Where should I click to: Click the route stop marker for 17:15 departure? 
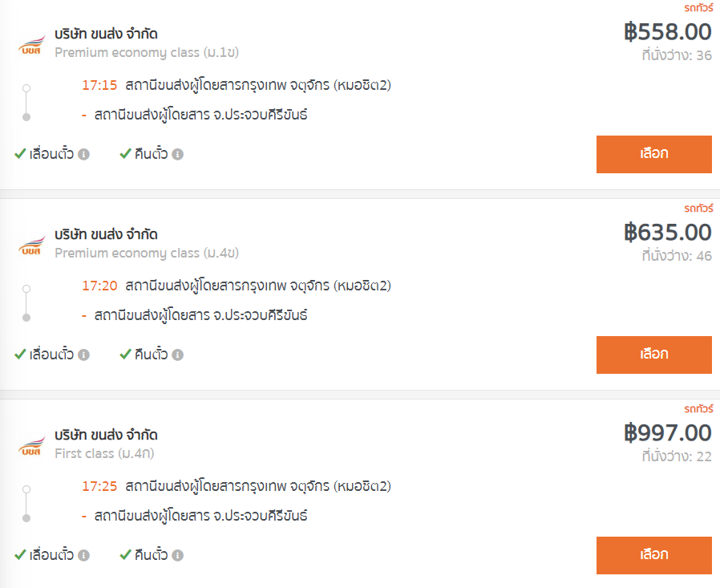pos(26,87)
